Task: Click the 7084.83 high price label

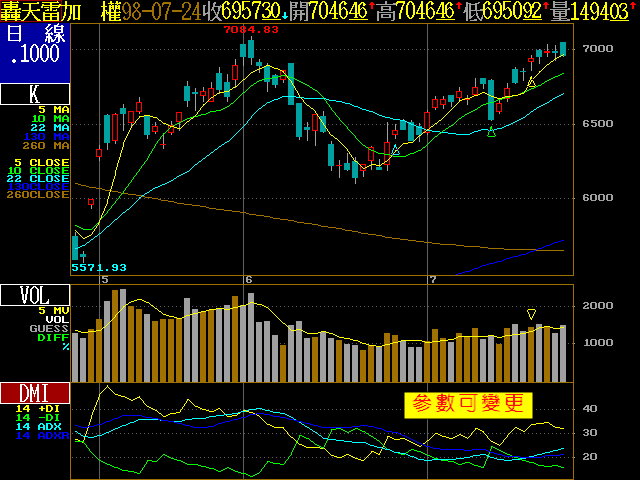Action: (x=250, y=30)
